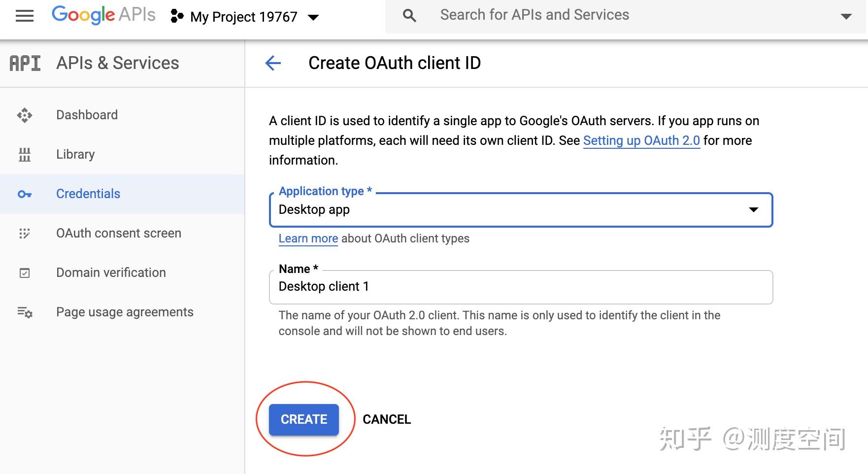This screenshot has width=868, height=474.
Task: Click the Domain verification checkbox icon
Action: coord(25,273)
